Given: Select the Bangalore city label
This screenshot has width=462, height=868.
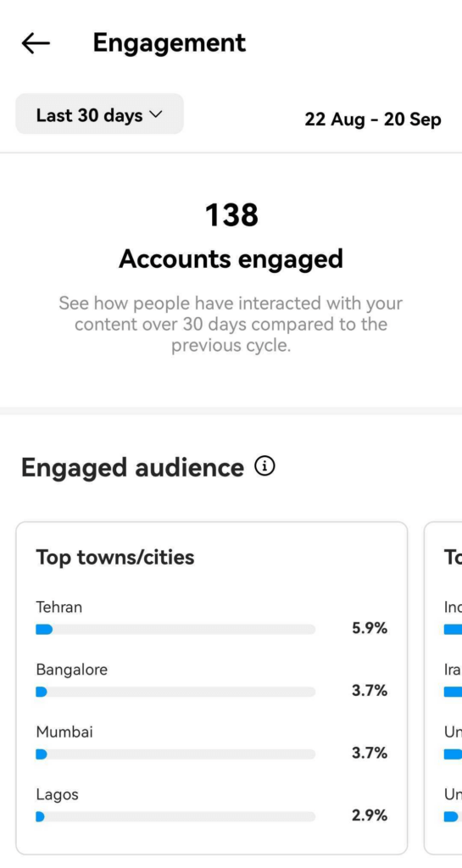Looking at the screenshot, I should click(72, 670).
